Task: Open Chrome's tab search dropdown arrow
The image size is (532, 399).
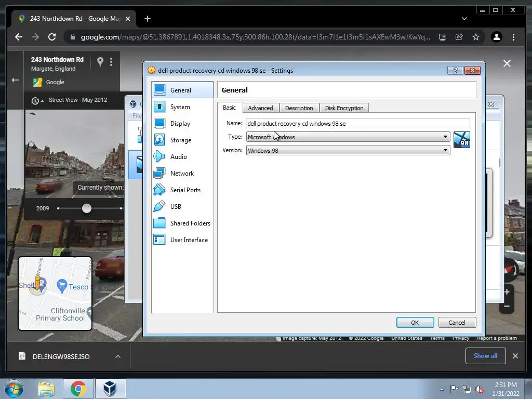Action: pyautogui.click(x=464, y=19)
